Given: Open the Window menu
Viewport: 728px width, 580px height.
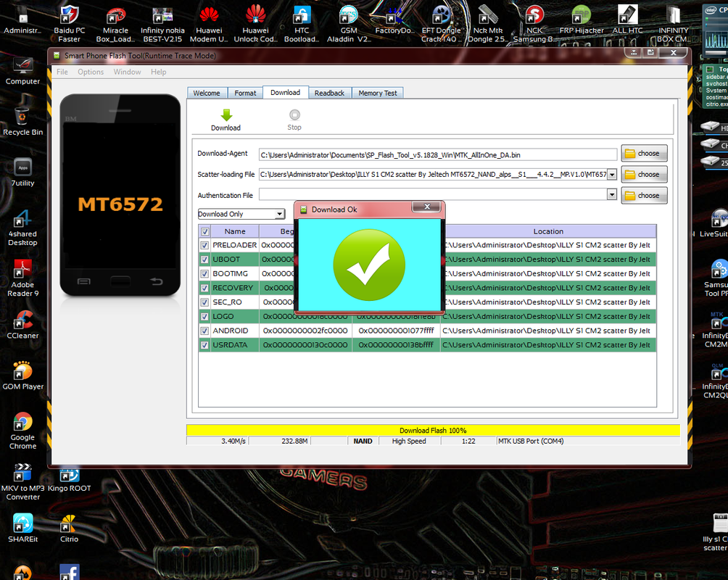Looking at the screenshot, I should point(127,72).
